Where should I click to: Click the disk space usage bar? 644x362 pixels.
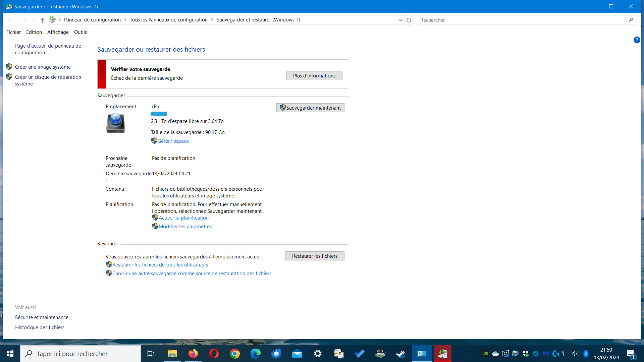(177, 114)
